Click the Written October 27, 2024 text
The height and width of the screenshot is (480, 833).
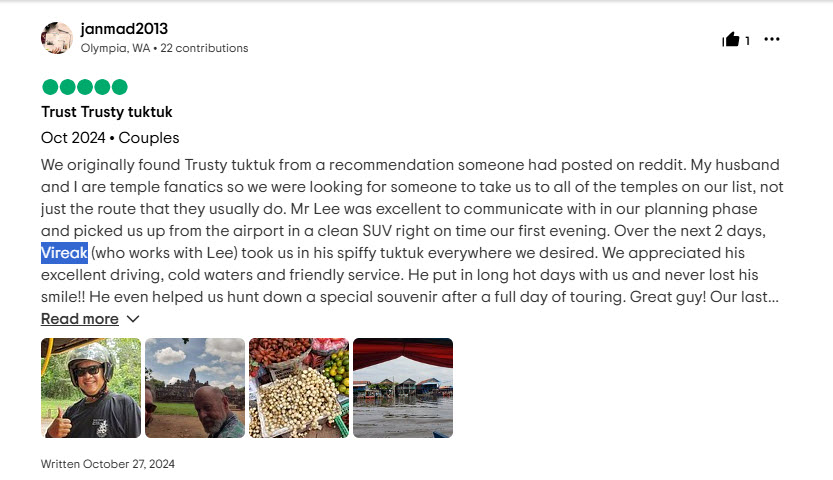(108, 464)
